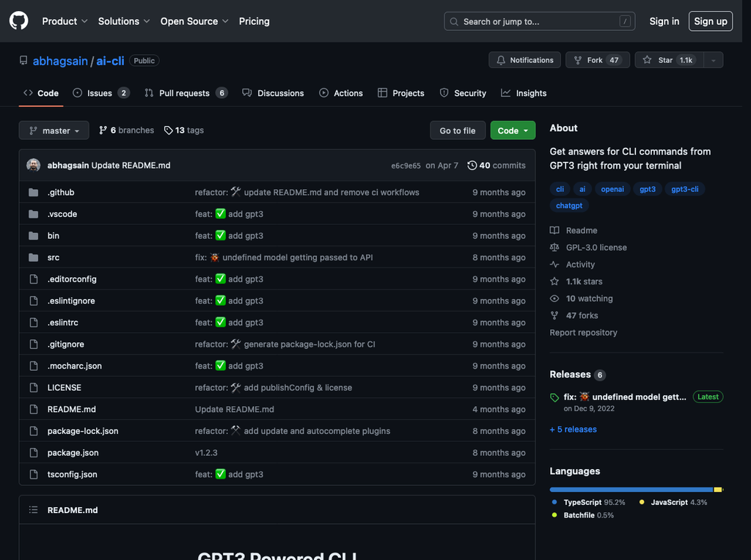Open the package.json file
The image size is (751, 560).
pyautogui.click(x=73, y=453)
